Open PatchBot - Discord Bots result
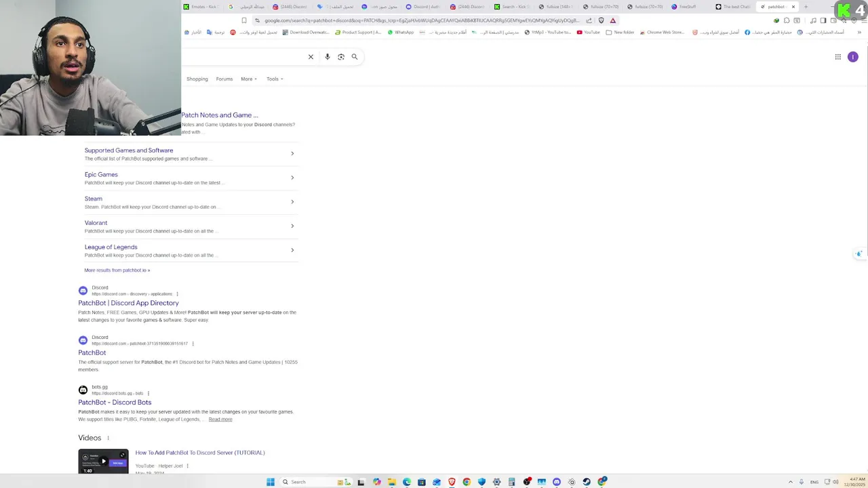 [115, 402]
